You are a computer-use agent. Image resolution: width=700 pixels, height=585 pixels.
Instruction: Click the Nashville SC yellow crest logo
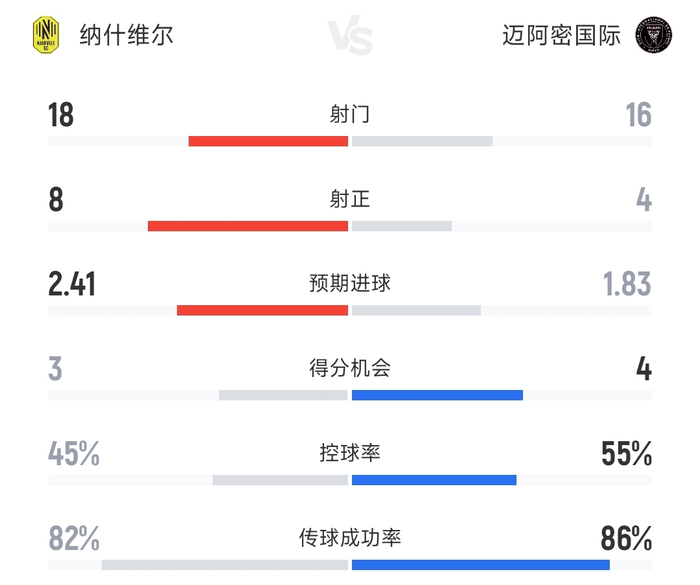[46, 35]
